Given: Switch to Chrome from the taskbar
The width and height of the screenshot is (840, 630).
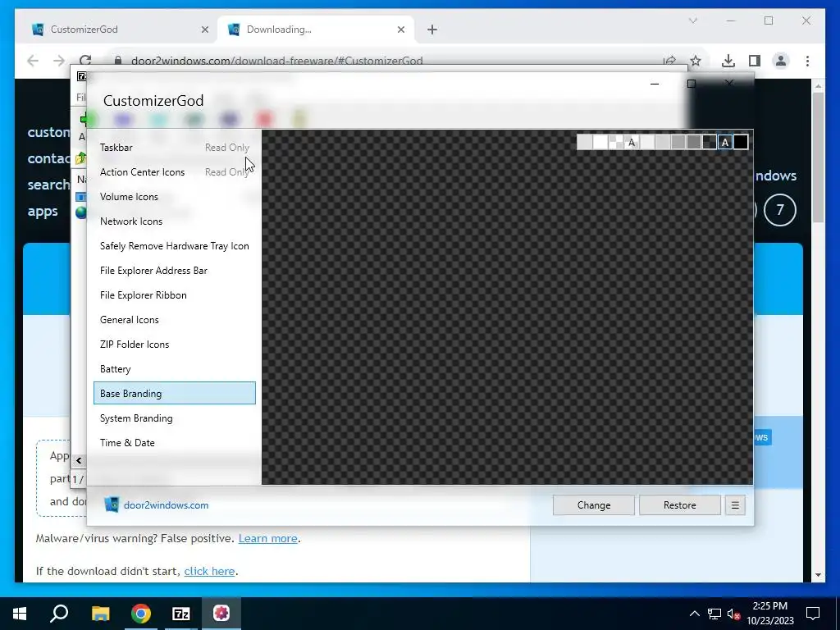Looking at the screenshot, I should (141, 614).
